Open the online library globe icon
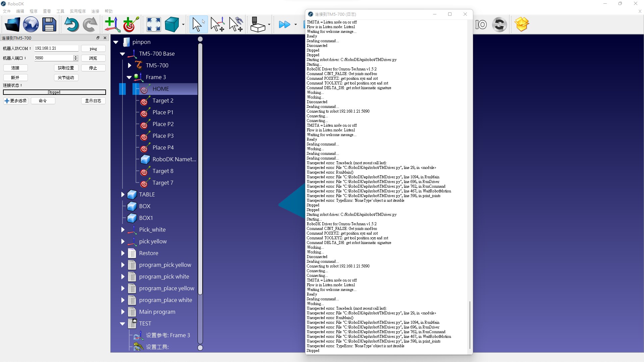Screen dimensions: 644x362 coord(31,24)
